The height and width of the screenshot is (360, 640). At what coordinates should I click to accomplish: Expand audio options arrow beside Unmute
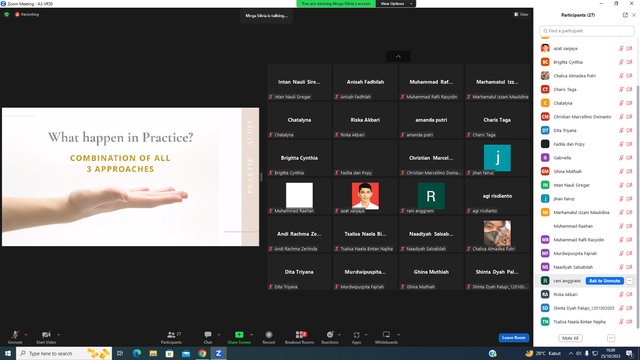(x=26, y=335)
